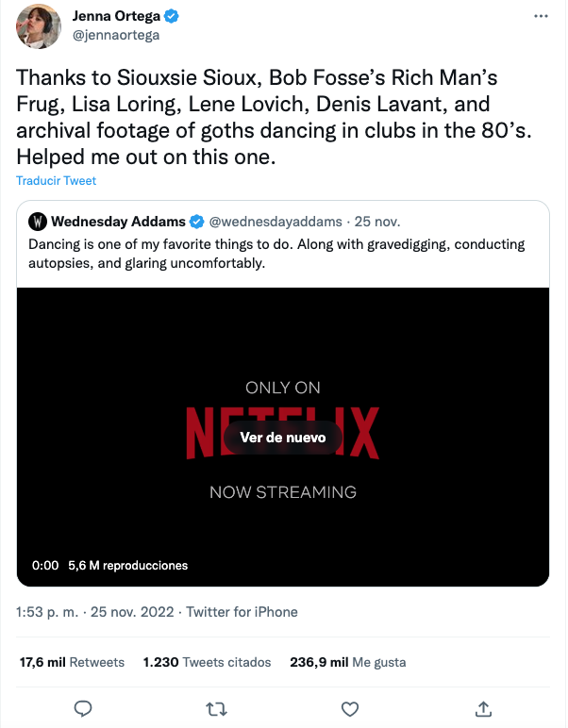The image size is (568, 728).
Task: Retweet using the arrows icon
Action: tap(215, 708)
